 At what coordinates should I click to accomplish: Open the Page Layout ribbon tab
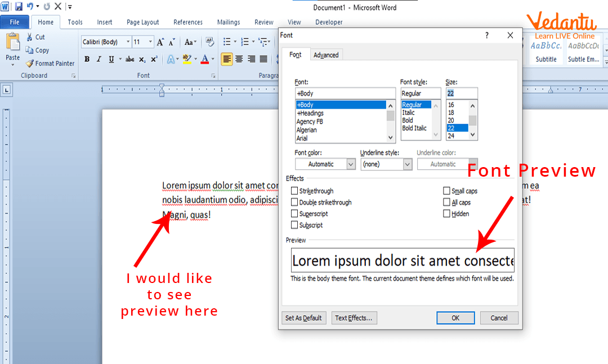[x=142, y=23]
